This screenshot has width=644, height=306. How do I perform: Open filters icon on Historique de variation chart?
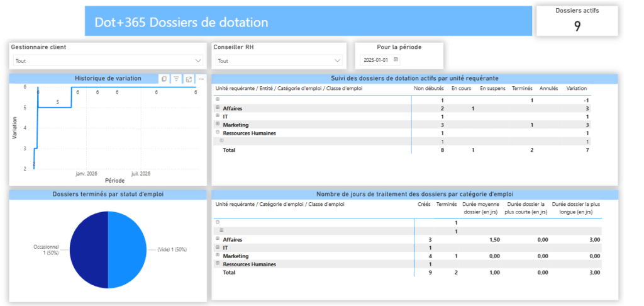[x=177, y=79]
